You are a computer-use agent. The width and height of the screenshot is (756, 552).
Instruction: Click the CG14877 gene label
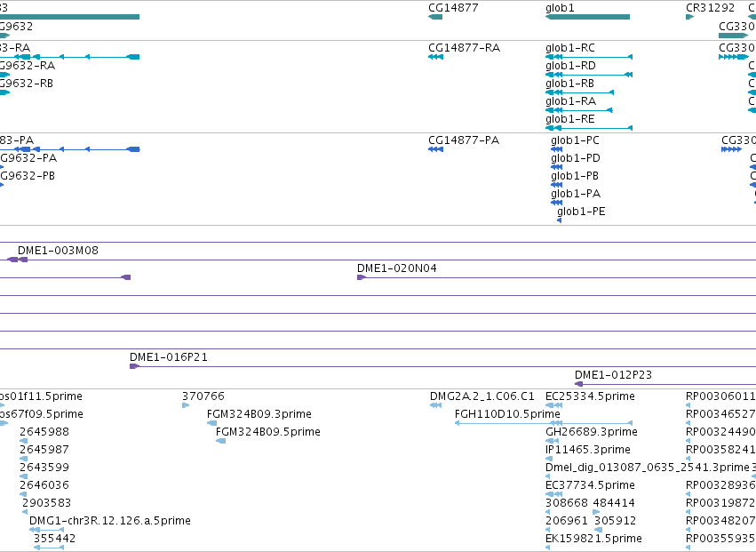[x=453, y=8]
